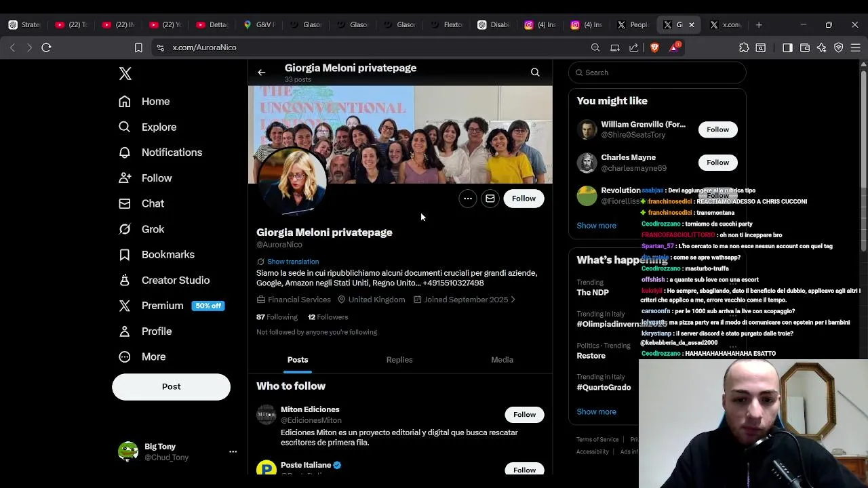Click the profile search magnifier icon

pos(535,72)
